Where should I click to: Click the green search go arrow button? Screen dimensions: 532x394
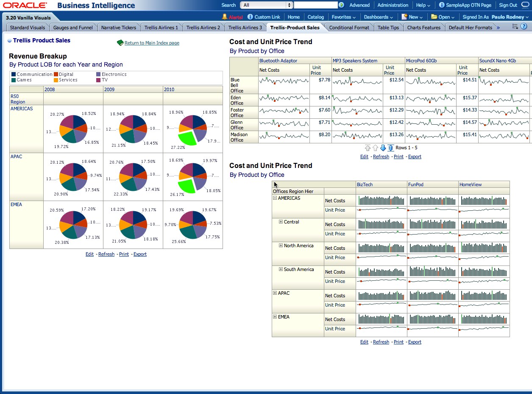click(x=341, y=5)
